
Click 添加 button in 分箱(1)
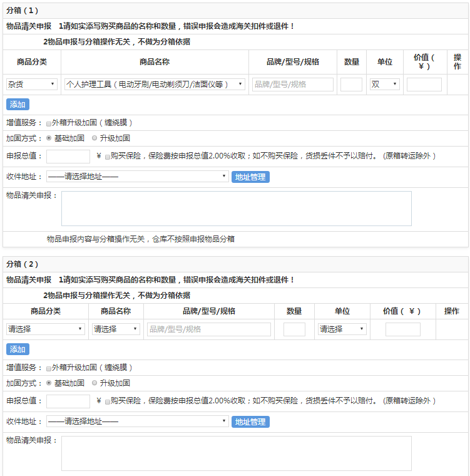pos(18,105)
